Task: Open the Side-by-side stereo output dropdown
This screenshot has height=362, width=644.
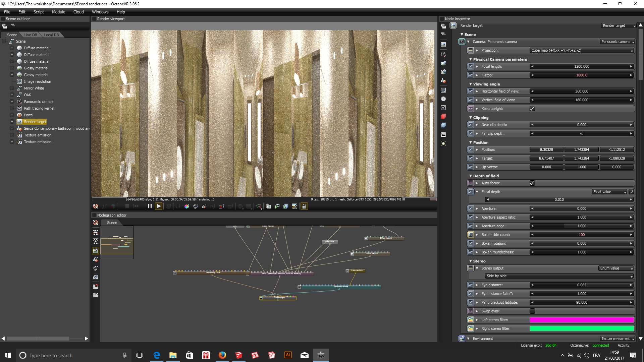Action: point(559,276)
